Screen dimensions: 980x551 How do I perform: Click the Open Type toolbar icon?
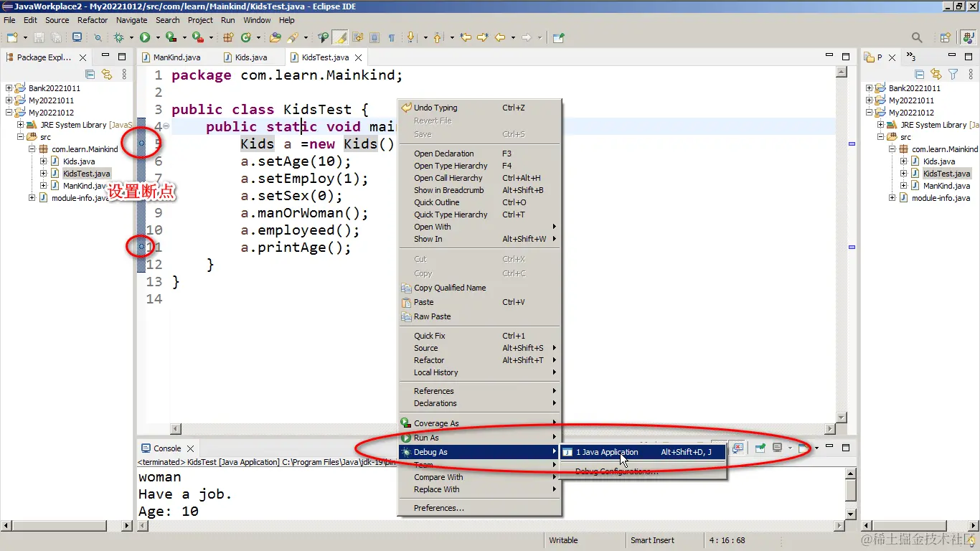[275, 37]
